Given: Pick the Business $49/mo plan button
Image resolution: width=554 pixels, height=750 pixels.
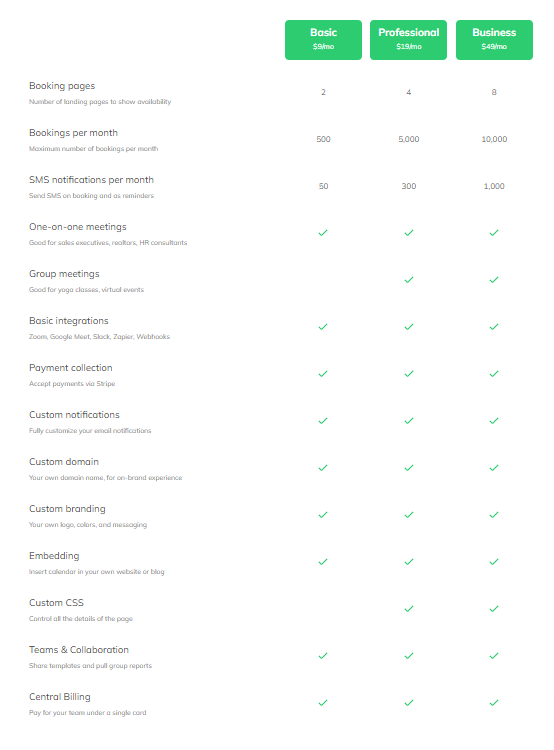Looking at the screenshot, I should tap(494, 40).
